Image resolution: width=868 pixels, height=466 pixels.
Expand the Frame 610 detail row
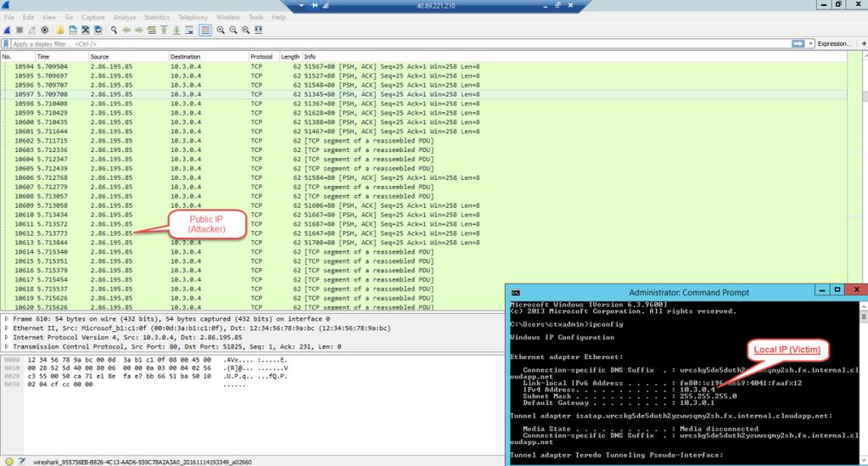coord(7,319)
